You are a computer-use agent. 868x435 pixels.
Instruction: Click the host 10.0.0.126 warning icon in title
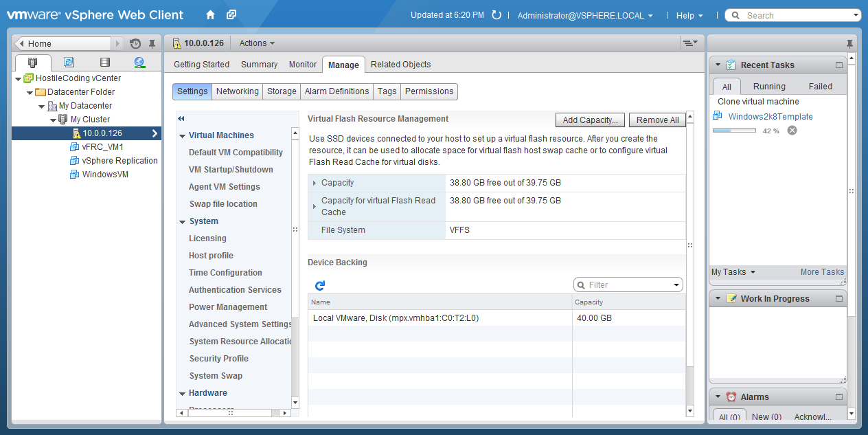(176, 43)
